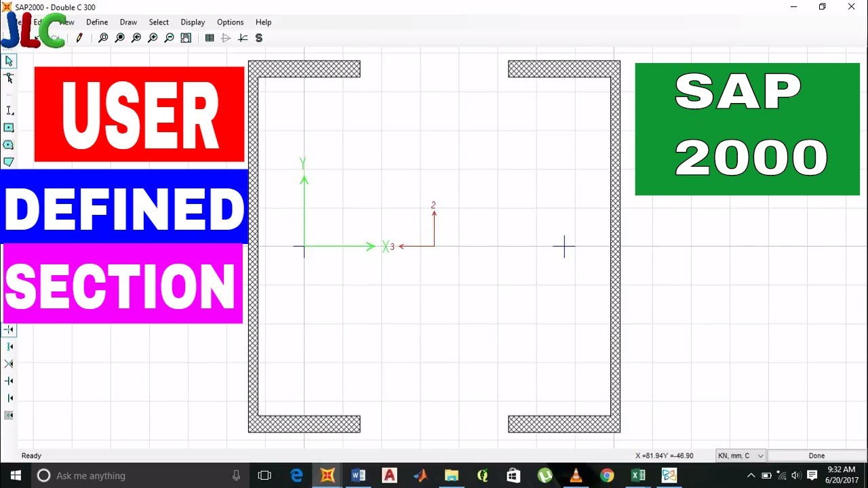Viewport: 868px width, 488px height.
Task: Toggle the snap to perpendicular option
Action: click(x=9, y=381)
